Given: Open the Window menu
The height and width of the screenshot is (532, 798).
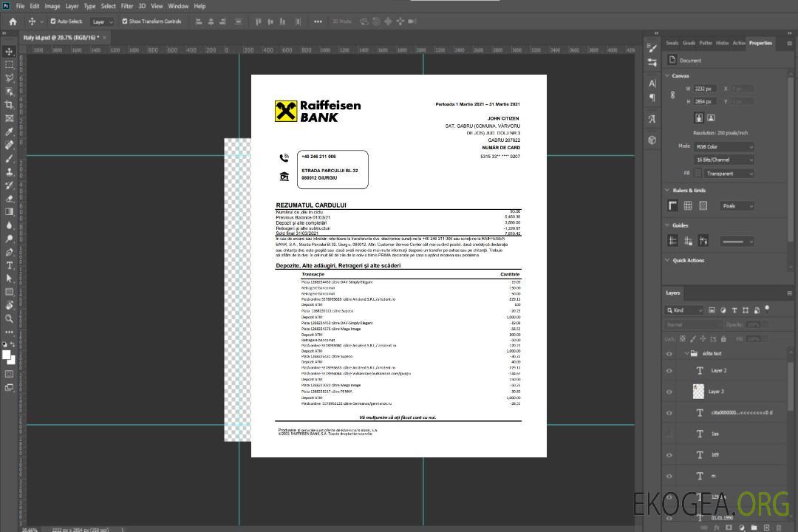Looking at the screenshot, I should click(x=178, y=6).
